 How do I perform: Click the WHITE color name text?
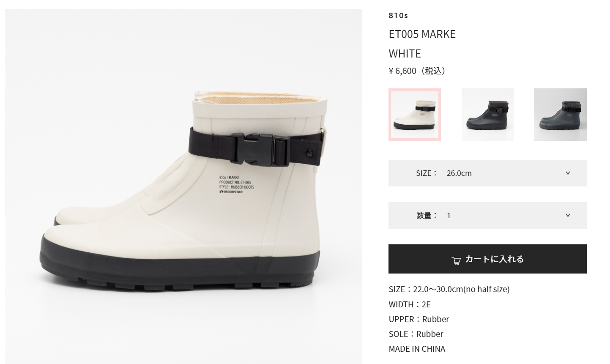[405, 54]
